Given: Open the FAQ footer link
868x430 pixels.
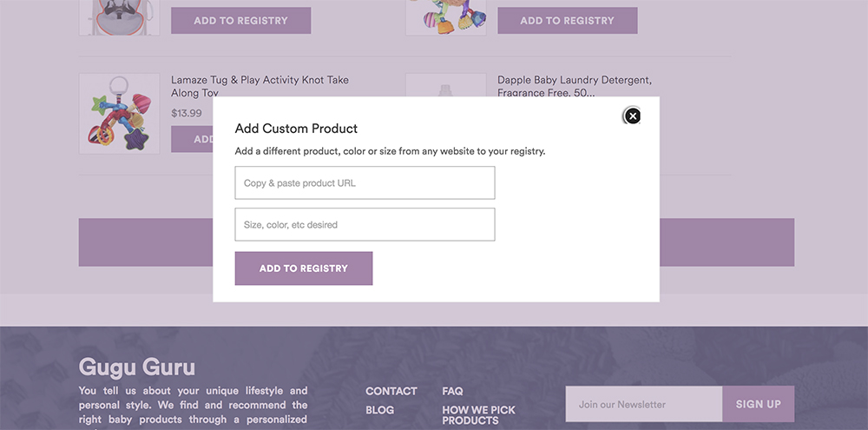Looking at the screenshot, I should (452, 391).
